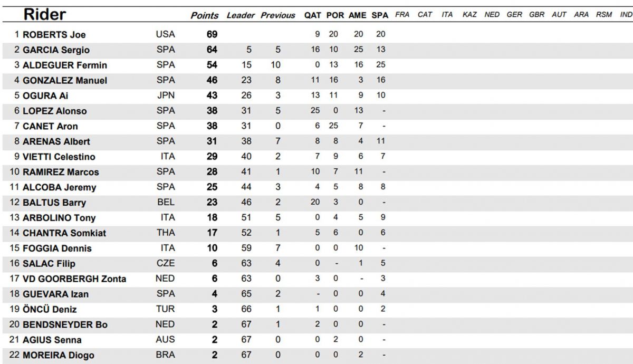Select OGURA Ai rider entry
Image resolution: width=633 pixels, height=364 pixels.
point(45,96)
